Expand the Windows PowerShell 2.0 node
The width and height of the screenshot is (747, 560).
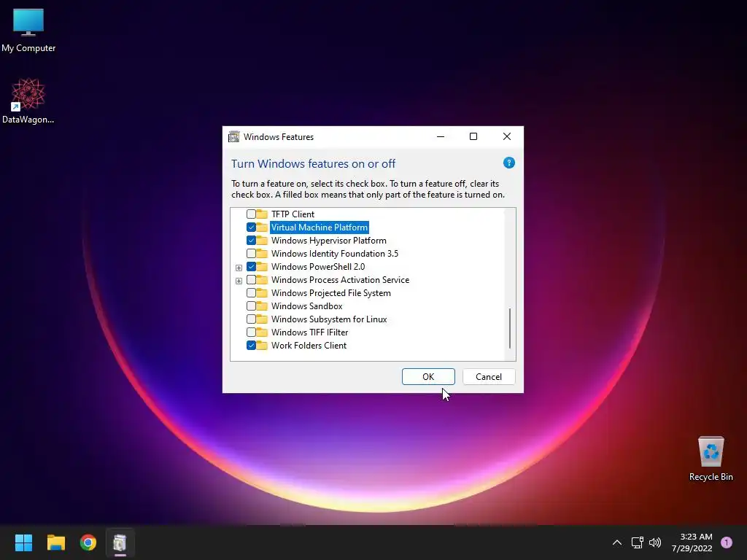click(239, 268)
